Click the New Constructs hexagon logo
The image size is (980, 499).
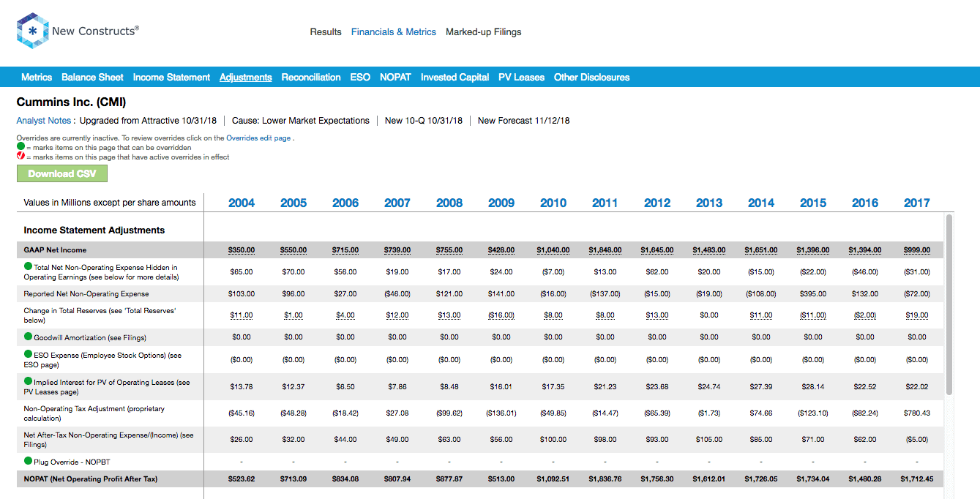point(33,31)
